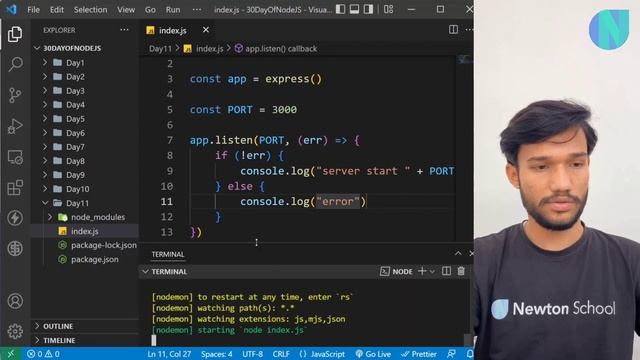Open the overflow menu ellipsis in the menu bar
Viewport: 640px width, 360px height.
(x=197, y=9)
